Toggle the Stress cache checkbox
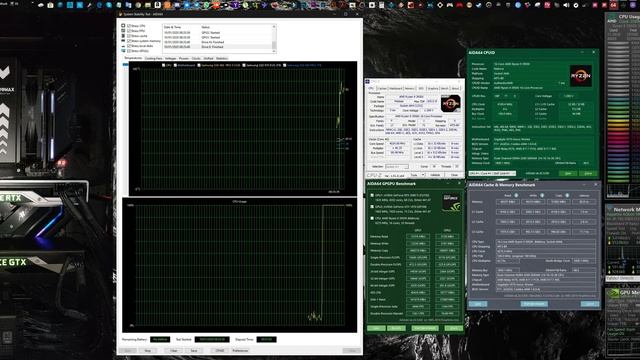Image resolution: width=640 pixels, height=360 pixels. [x=129, y=36]
